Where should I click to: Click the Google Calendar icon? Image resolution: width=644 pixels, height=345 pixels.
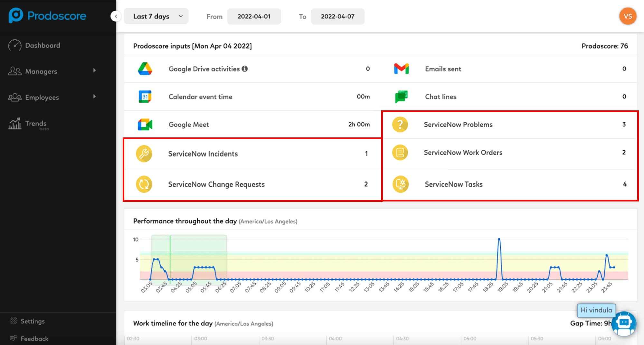[145, 97]
